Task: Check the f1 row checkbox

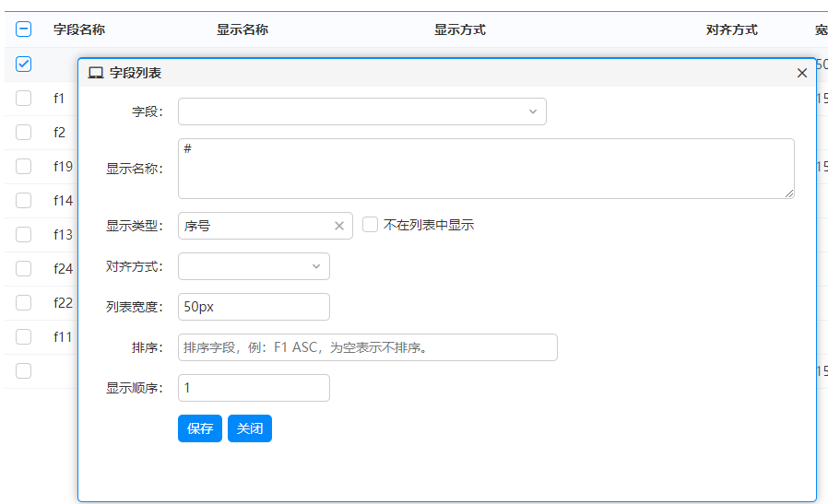Action: [23, 99]
